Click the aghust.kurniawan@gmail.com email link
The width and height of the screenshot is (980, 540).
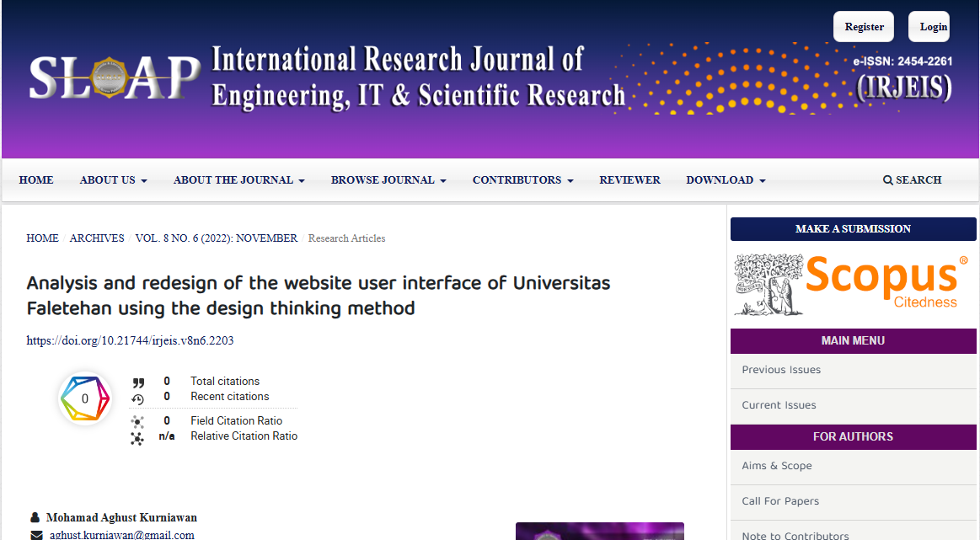pos(122,535)
